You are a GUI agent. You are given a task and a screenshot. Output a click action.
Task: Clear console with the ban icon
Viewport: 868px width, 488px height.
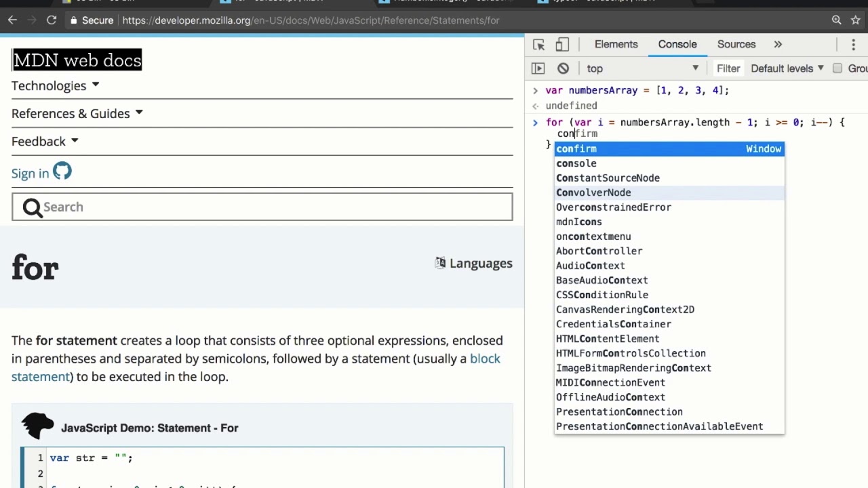pyautogui.click(x=563, y=68)
